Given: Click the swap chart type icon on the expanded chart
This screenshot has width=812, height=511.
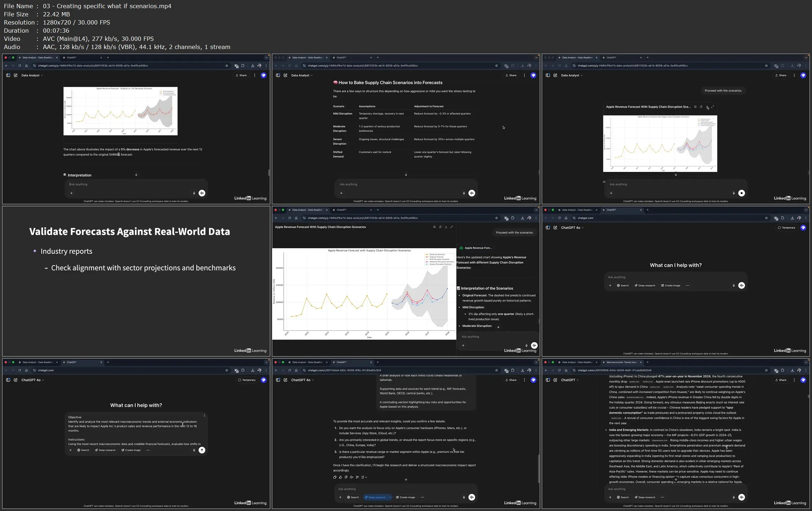Looking at the screenshot, I should point(440,227).
